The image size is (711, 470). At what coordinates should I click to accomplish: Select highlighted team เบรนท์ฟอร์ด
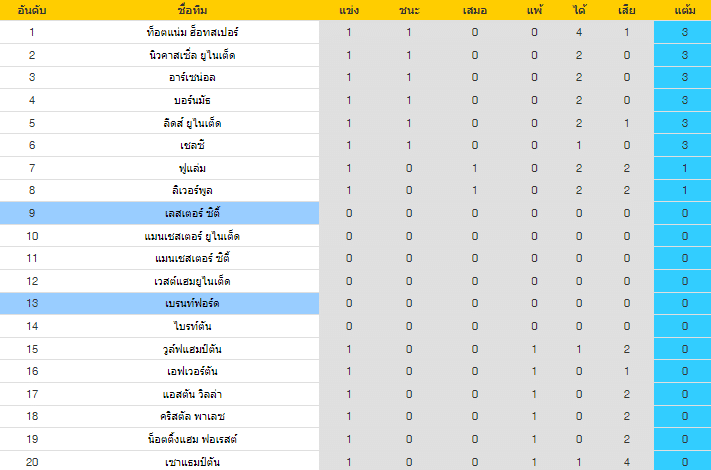192,303
